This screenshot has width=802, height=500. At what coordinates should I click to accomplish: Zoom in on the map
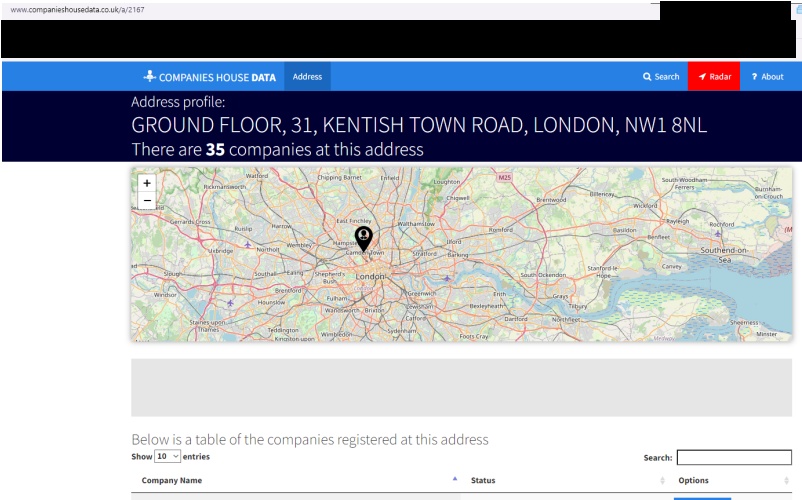[x=147, y=183]
